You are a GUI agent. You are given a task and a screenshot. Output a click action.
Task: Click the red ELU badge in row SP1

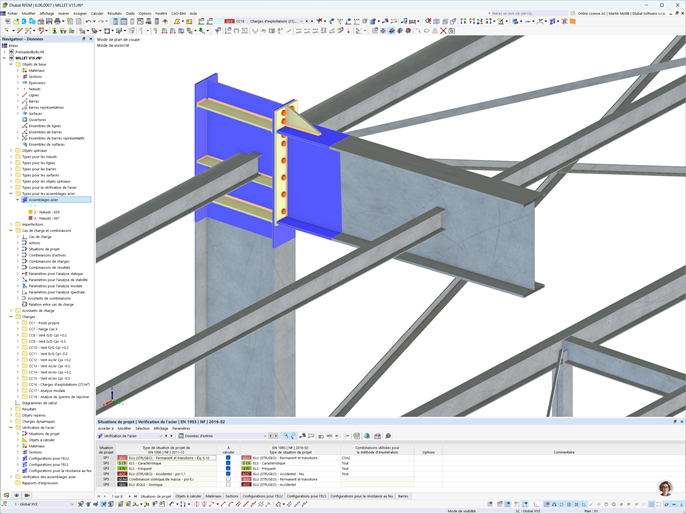[122, 458]
